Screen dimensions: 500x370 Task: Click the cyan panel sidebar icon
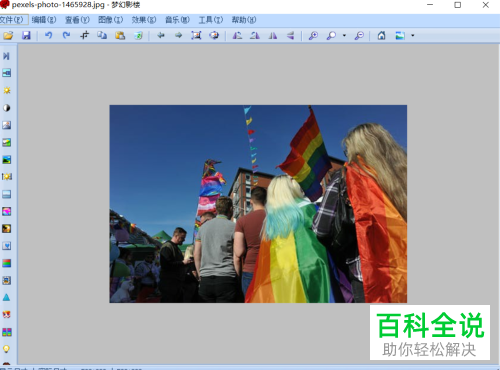pyautogui.click(x=7, y=73)
